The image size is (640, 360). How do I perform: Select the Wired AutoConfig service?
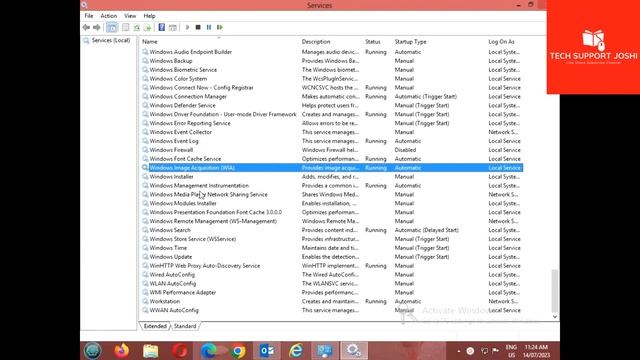coord(172,275)
